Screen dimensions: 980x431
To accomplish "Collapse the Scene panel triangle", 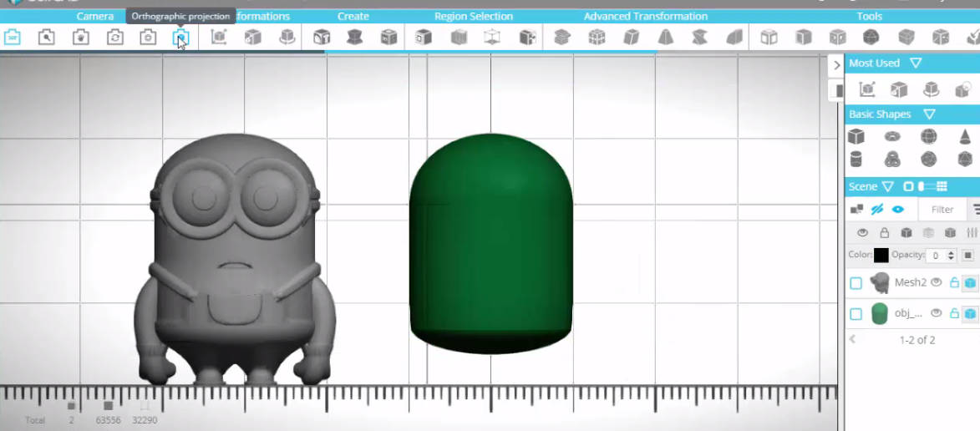I will tap(887, 187).
